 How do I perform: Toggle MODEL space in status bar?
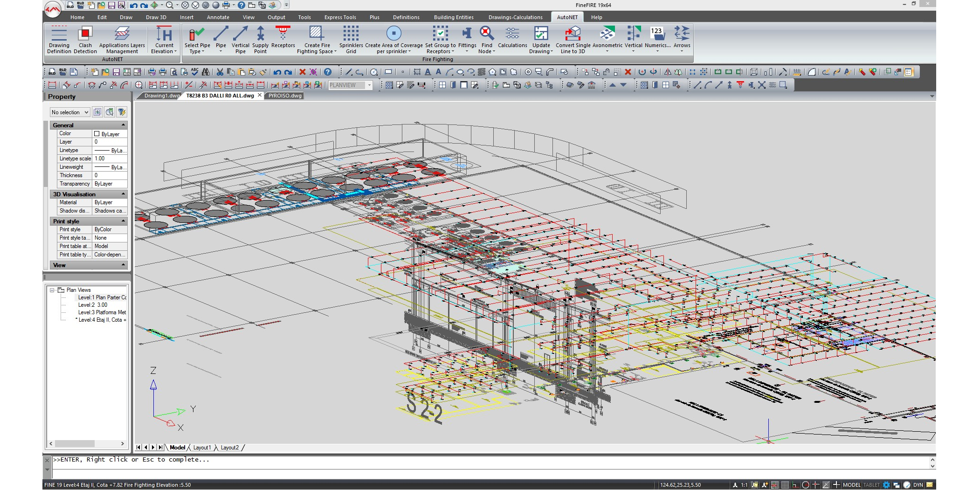pos(851,485)
